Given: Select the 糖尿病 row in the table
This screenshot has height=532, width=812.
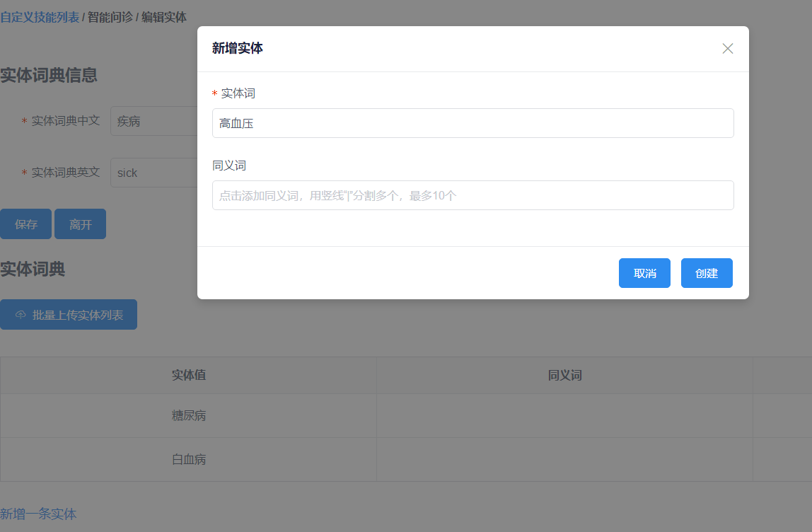Looking at the screenshot, I should pos(189,416).
